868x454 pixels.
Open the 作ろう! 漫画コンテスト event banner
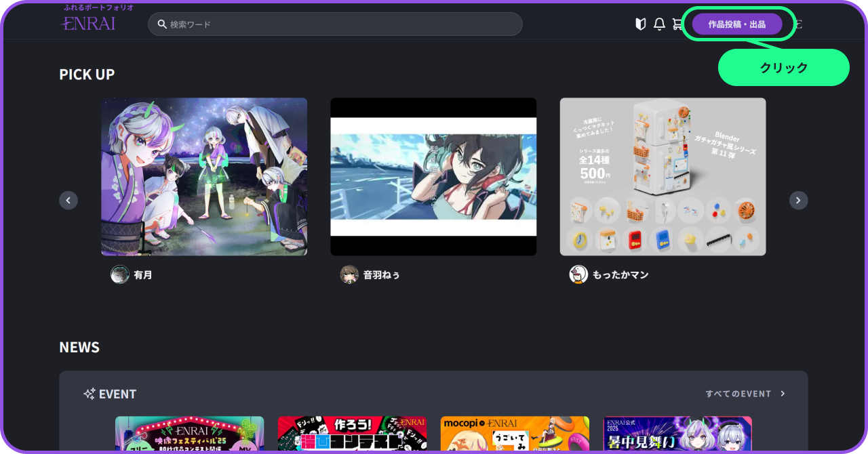coord(352,434)
